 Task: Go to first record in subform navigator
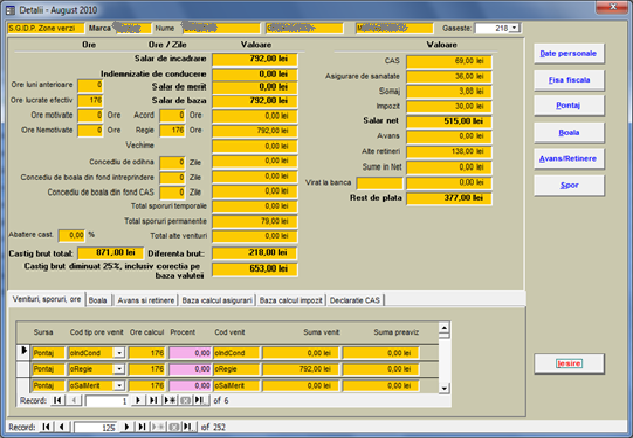point(58,401)
